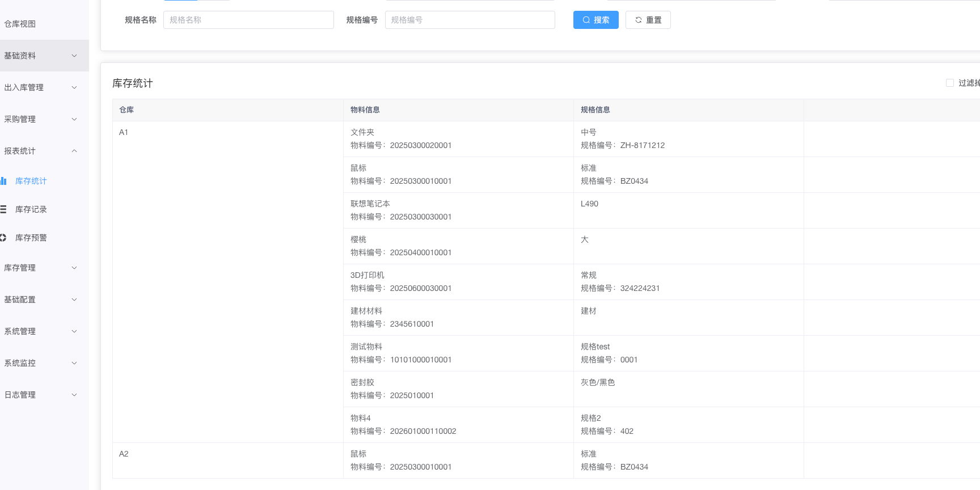The width and height of the screenshot is (980, 490).
Task: Click the magnifier icon in 搜索 button
Action: tap(586, 20)
